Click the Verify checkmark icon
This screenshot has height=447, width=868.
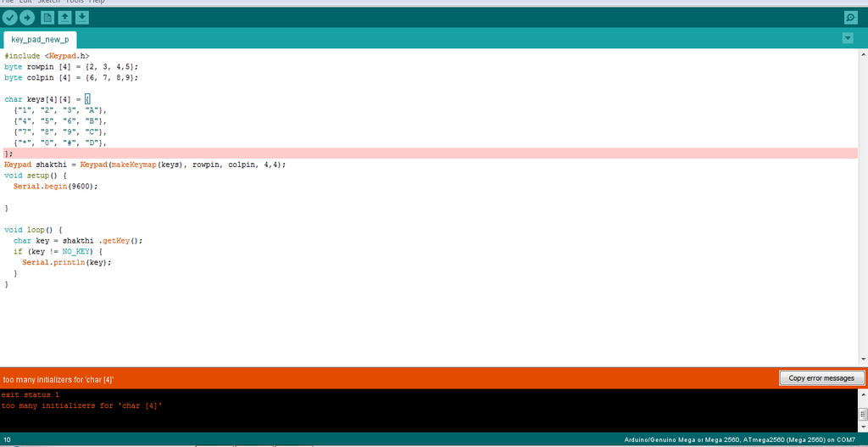tap(10, 18)
